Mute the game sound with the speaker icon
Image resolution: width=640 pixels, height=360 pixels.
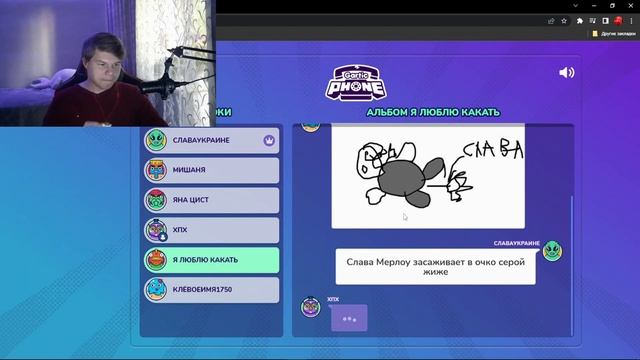[x=567, y=73]
